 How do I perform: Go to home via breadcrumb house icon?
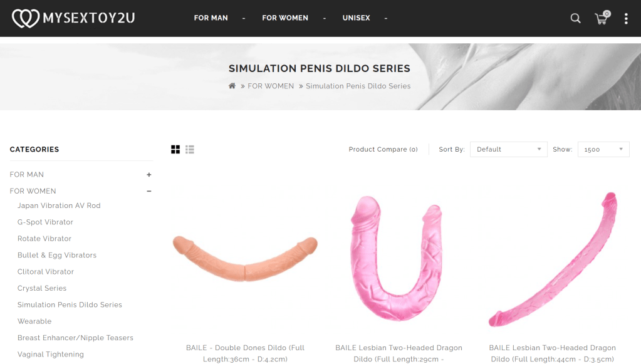(232, 86)
